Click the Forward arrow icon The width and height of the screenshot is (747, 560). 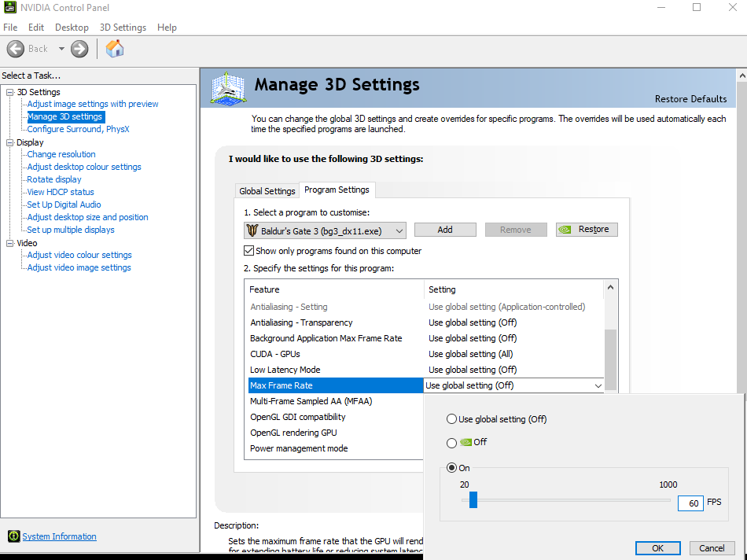click(79, 49)
